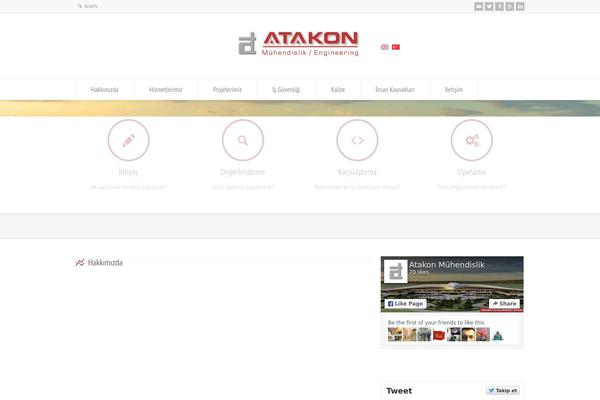Click the Atakon Mühendislik logo

298,44
